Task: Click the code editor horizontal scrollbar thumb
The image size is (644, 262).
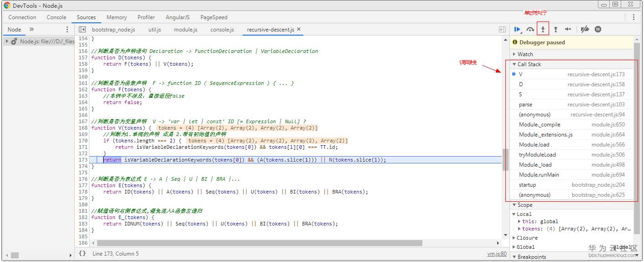Action: (x=260, y=243)
